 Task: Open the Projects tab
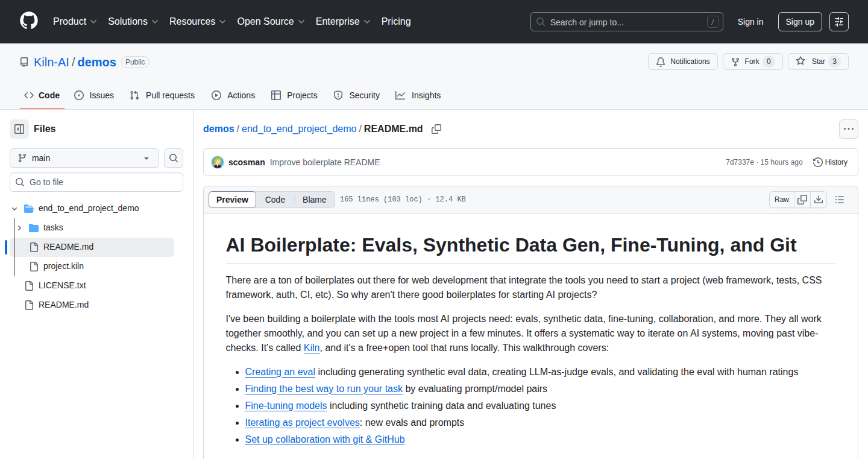294,95
